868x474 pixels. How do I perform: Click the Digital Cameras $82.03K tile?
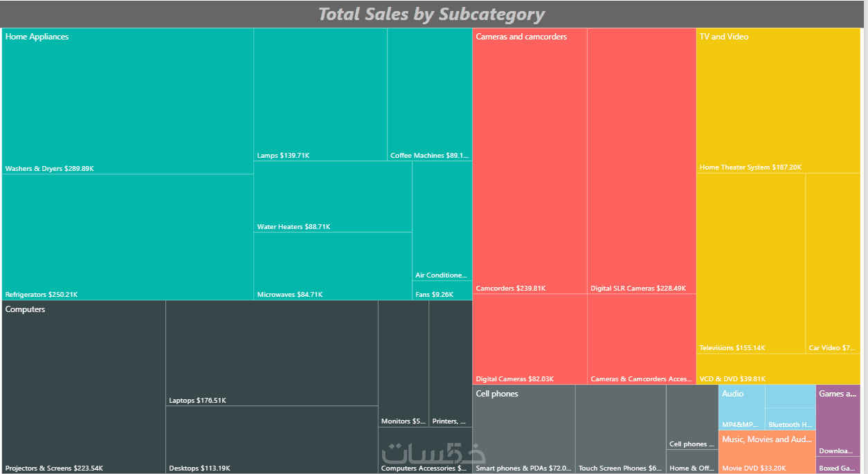[x=530, y=338]
